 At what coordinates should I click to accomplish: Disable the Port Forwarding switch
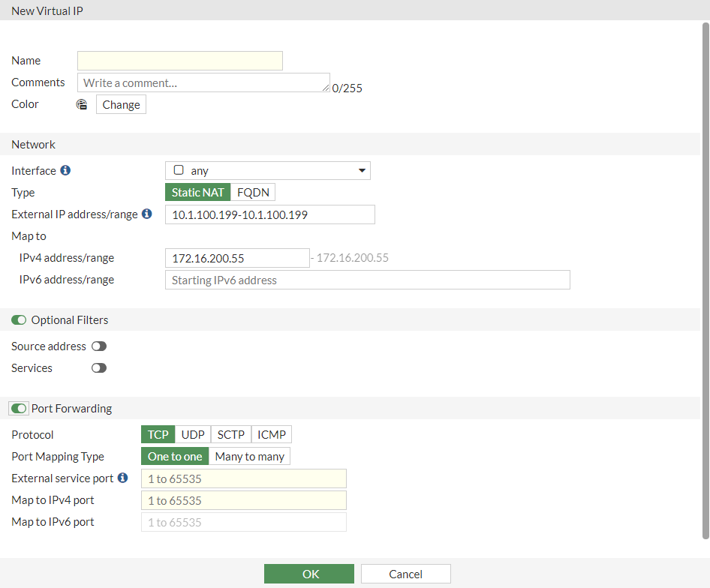point(19,409)
